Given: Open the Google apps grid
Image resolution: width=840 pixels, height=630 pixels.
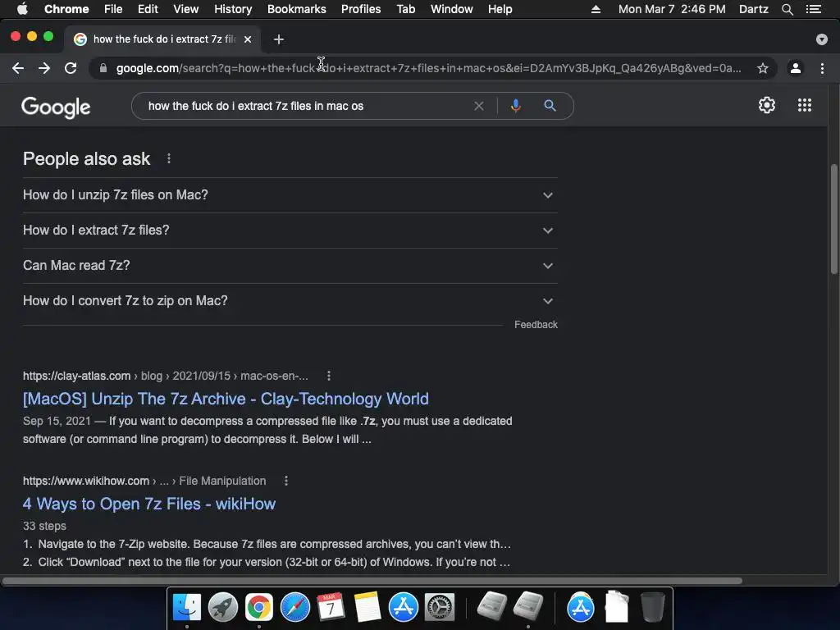Looking at the screenshot, I should click(805, 105).
